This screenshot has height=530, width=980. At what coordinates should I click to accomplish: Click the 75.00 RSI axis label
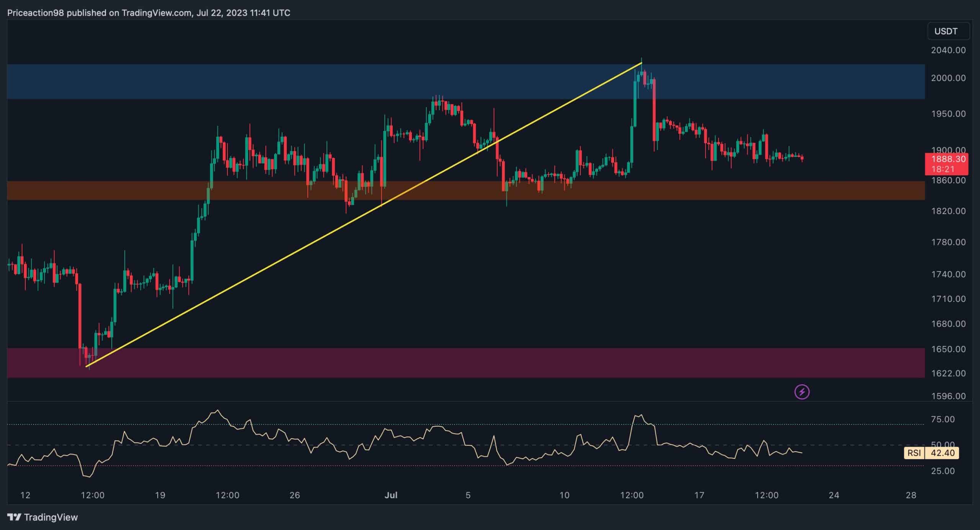(942, 419)
